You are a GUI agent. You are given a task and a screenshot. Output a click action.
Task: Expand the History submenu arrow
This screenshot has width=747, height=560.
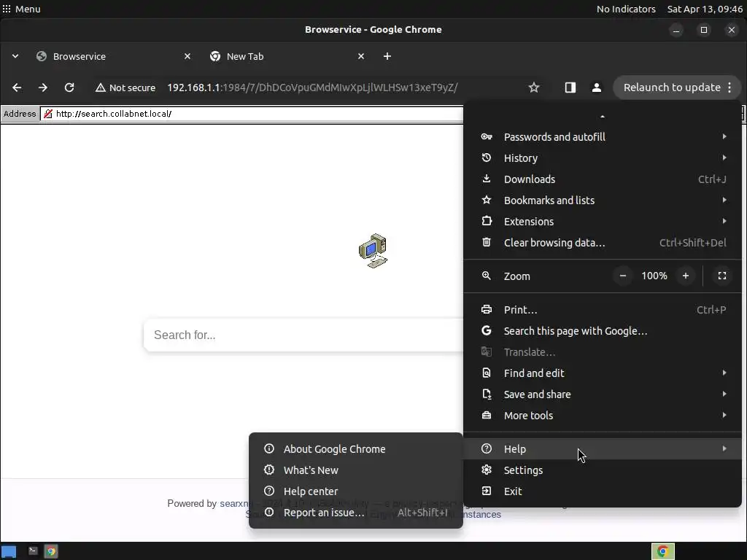coord(724,157)
